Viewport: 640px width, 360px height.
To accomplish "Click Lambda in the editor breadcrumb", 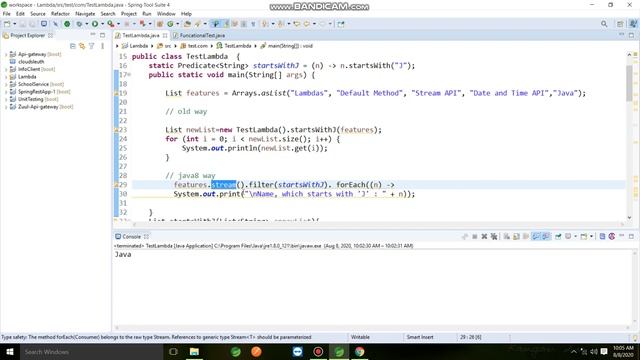I will pos(138,46).
